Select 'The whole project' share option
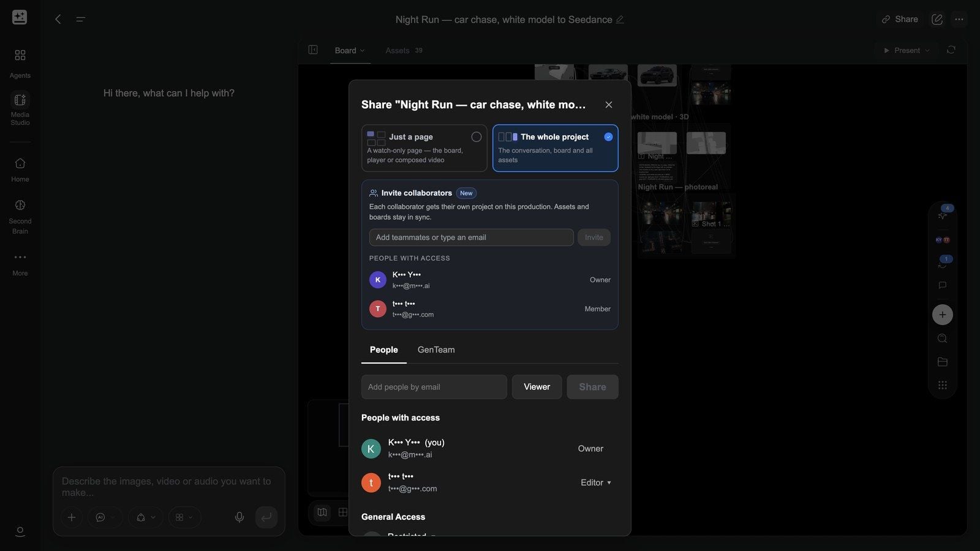Screen dimensions: 980x551 tap(555, 148)
